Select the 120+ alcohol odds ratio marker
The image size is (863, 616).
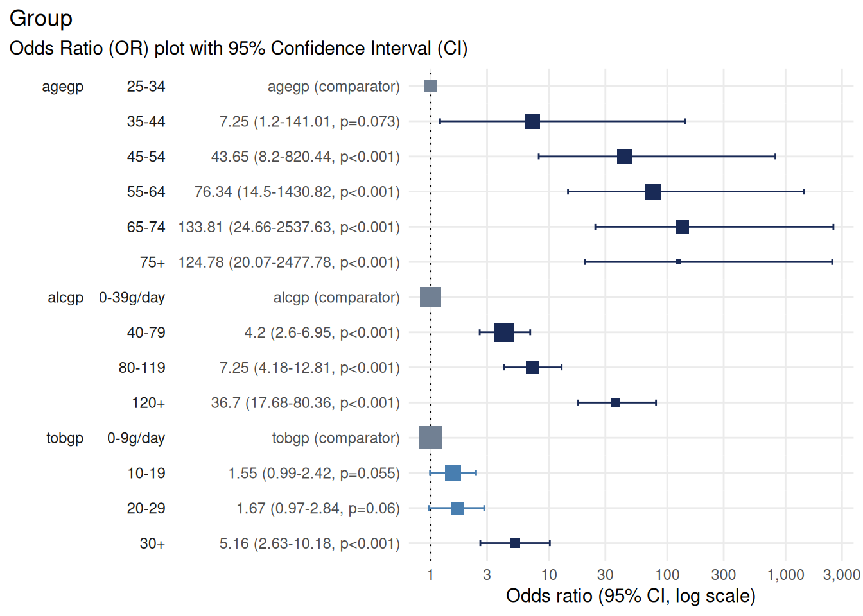pos(616,402)
